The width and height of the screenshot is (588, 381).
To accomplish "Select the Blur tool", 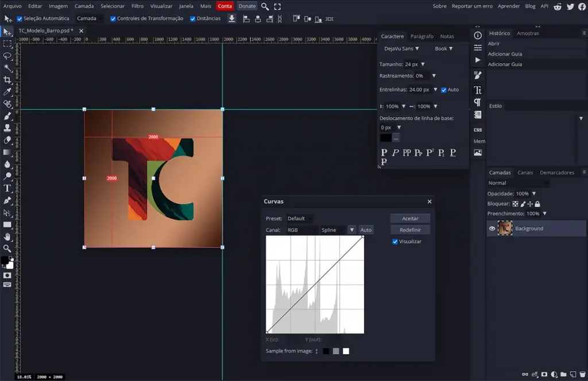I will 7,164.
